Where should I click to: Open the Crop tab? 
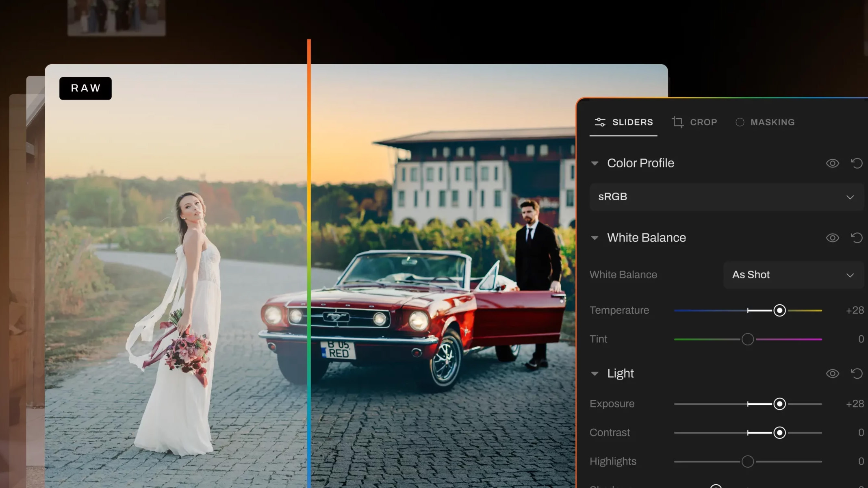coord(694,122)
